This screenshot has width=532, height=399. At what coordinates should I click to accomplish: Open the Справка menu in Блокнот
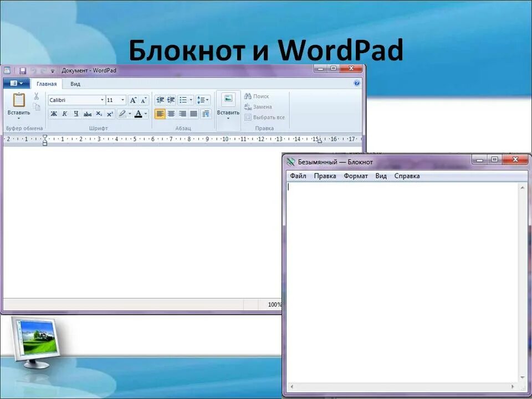407,176
